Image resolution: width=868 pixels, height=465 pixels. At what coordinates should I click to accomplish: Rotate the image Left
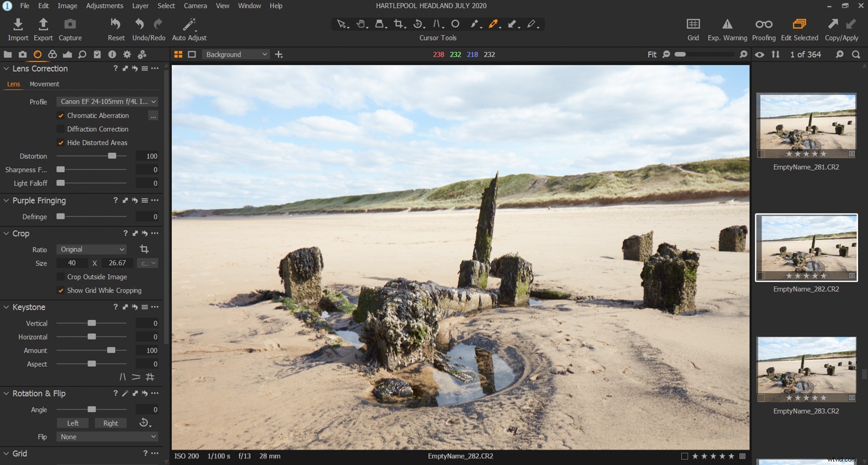point(72,423)
